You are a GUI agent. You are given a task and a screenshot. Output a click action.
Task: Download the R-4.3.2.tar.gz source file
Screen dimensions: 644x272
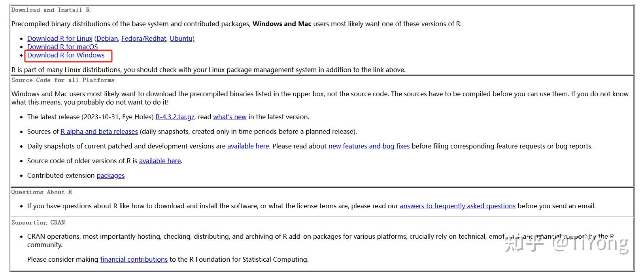[175, 117]
